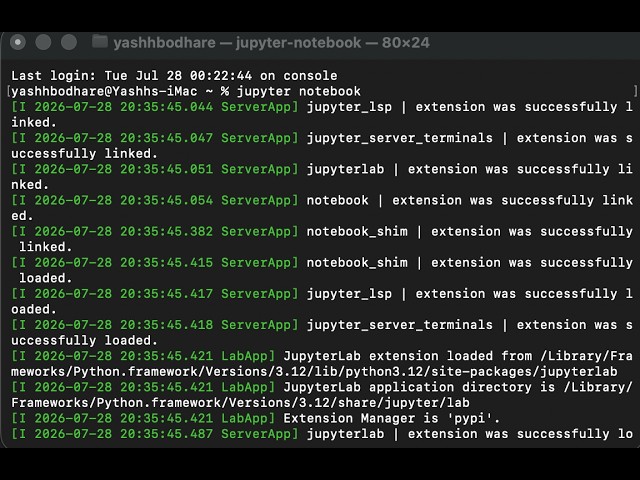This screenshot has height=480, width=640.
Task: Click the 'uccessfully loaded.' wrapped line
Action: (84, 340)
